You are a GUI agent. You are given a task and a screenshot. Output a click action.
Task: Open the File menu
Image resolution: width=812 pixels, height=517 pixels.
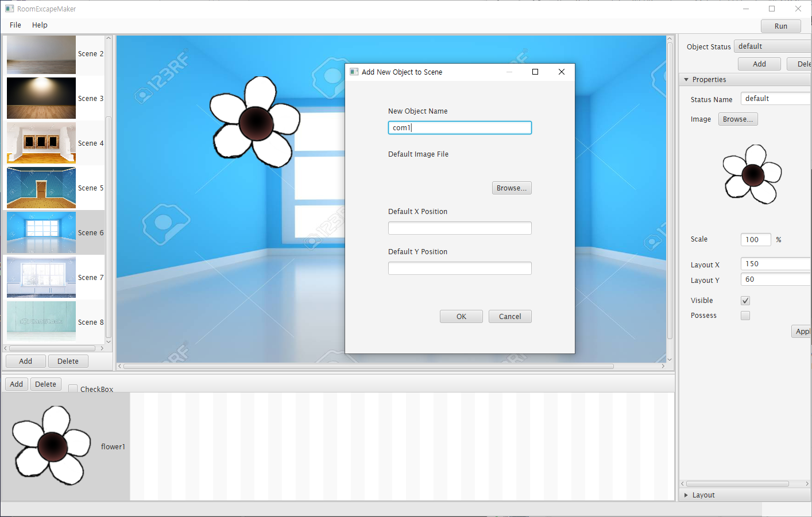point(16,25)
